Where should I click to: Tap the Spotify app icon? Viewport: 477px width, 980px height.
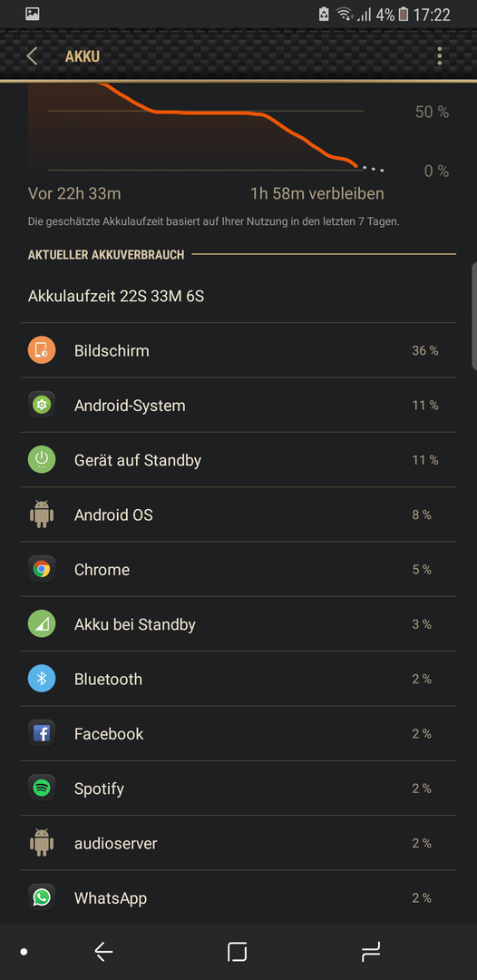tap(42, 789)
